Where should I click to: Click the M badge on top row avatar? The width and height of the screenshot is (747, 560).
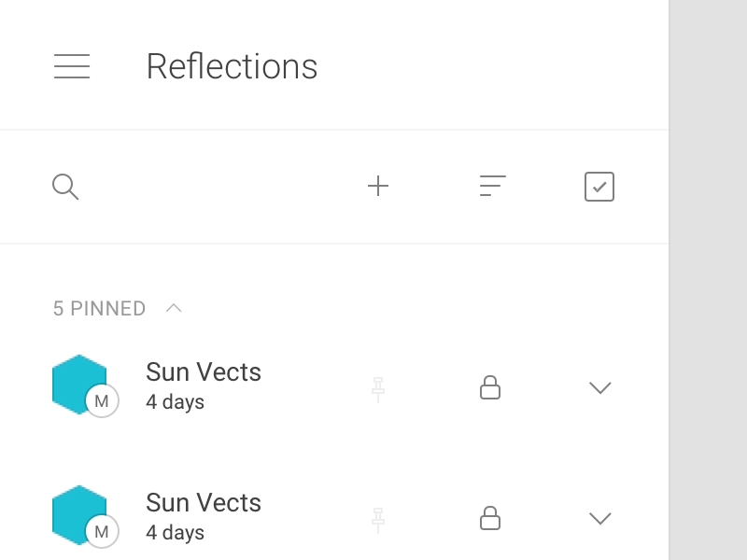coord(102,401)
